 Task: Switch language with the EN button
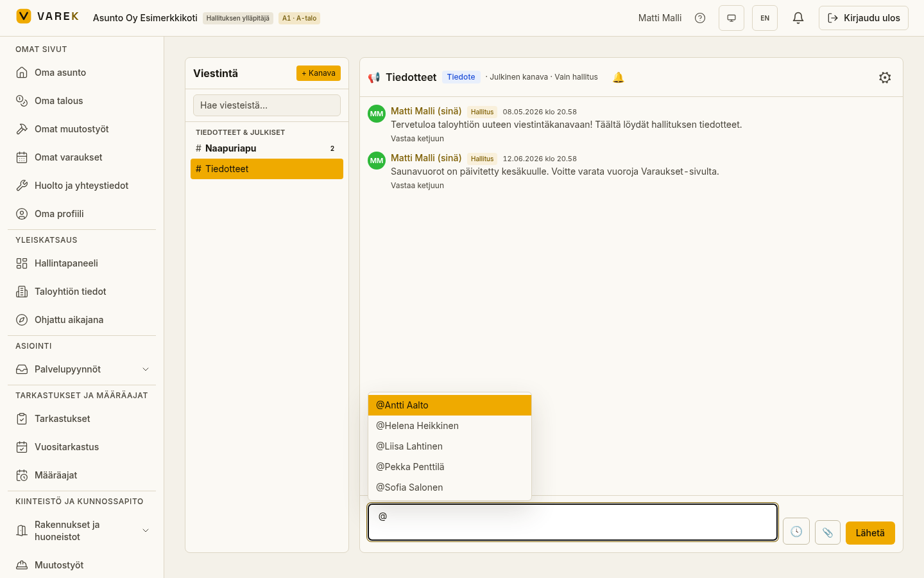tap(765, 18)
